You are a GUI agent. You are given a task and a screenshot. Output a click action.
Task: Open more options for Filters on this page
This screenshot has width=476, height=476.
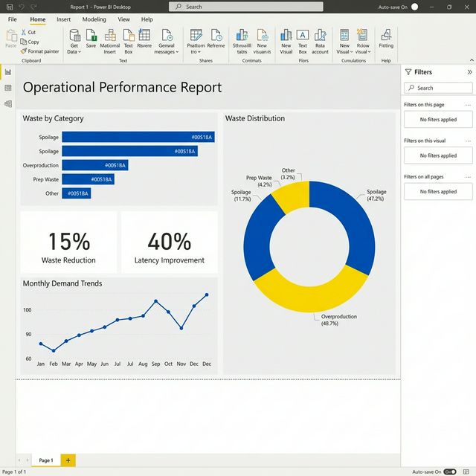click(x=468, y=105)
